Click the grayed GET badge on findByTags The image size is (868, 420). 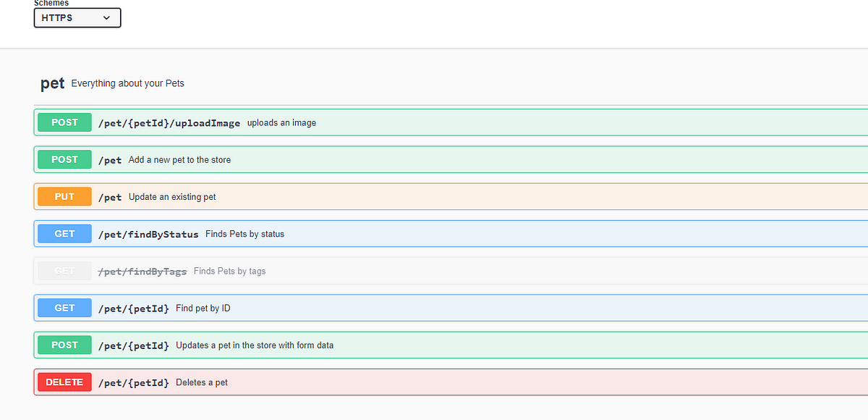64,270
